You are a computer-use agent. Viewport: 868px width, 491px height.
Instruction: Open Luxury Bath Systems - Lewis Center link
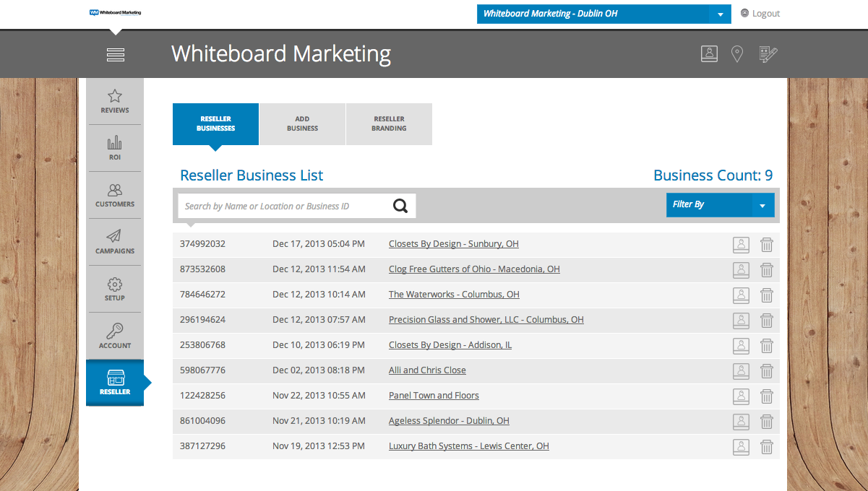tap(468, 446)
